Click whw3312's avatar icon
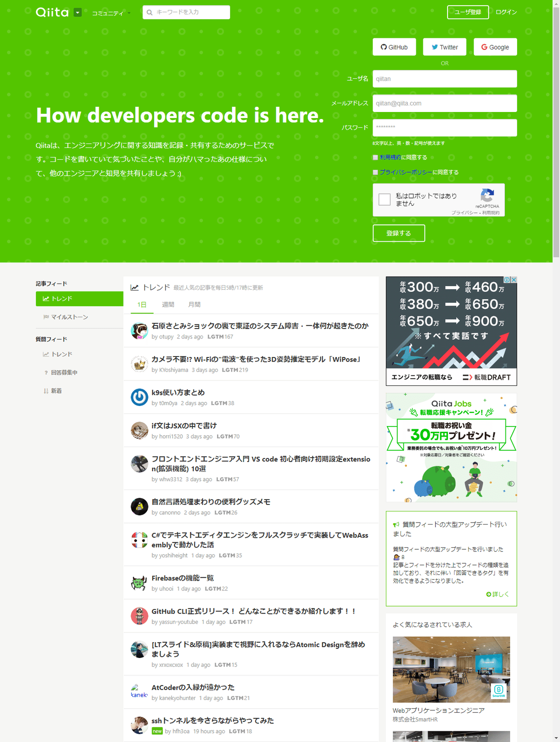 139,464
